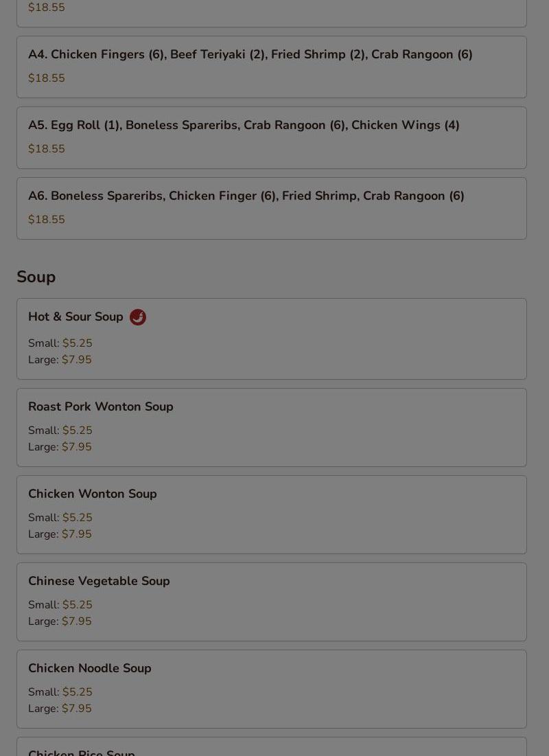Click Large $7.95 price of Hot & Sour Soup
Viewport: 549px width, 756px height.
[60, 360]
